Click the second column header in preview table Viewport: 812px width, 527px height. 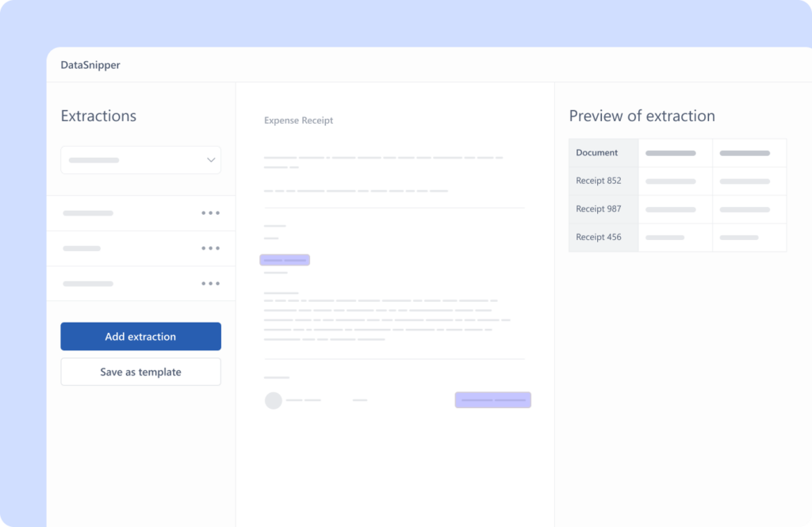click(x=671, y=153)
